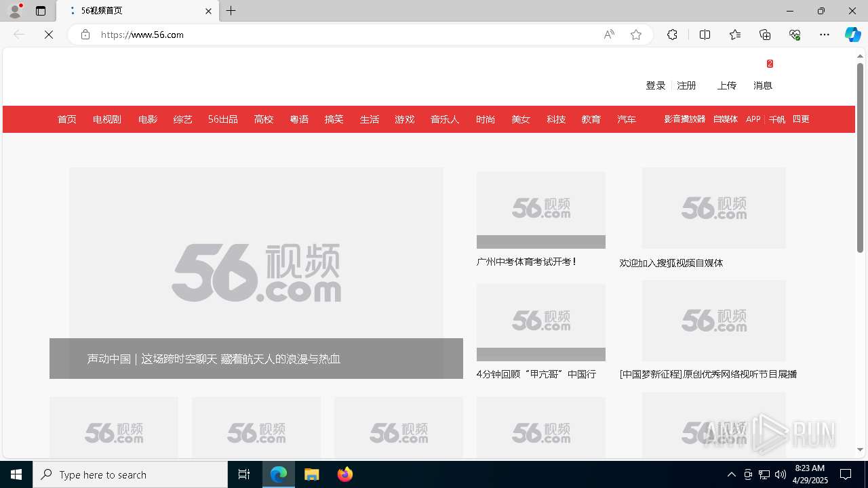868x488 pixels.
Task: Show hidden system tray icons
Action: point(731,474)
